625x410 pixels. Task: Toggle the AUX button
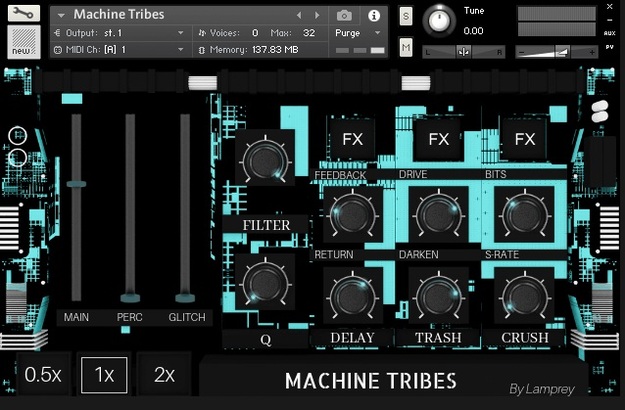[x=609, y=33]
